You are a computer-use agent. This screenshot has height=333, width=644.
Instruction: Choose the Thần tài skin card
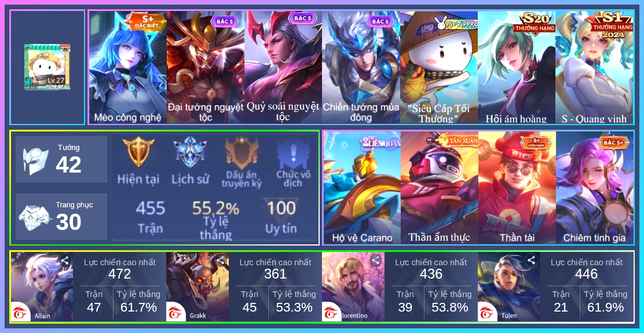[517, 188]
